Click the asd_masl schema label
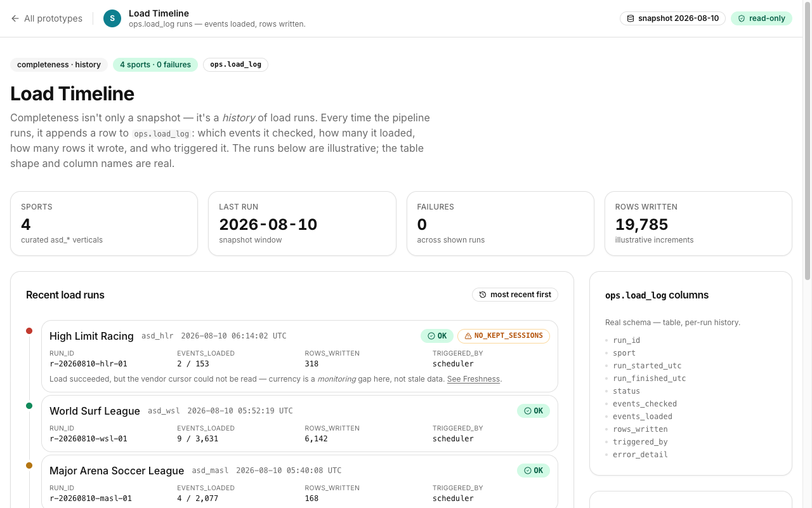812x508 pixels. (210, 471)
